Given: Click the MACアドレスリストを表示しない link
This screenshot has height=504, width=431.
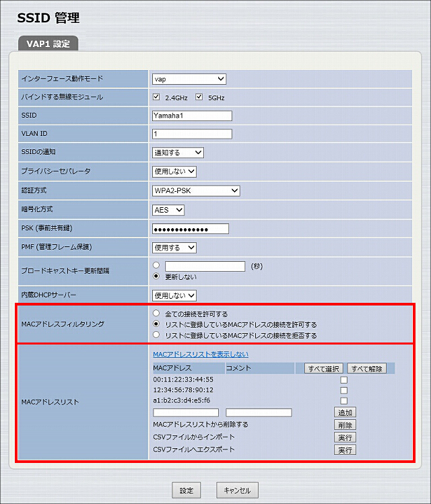Looking at the screenshot, I should [201, 354].
